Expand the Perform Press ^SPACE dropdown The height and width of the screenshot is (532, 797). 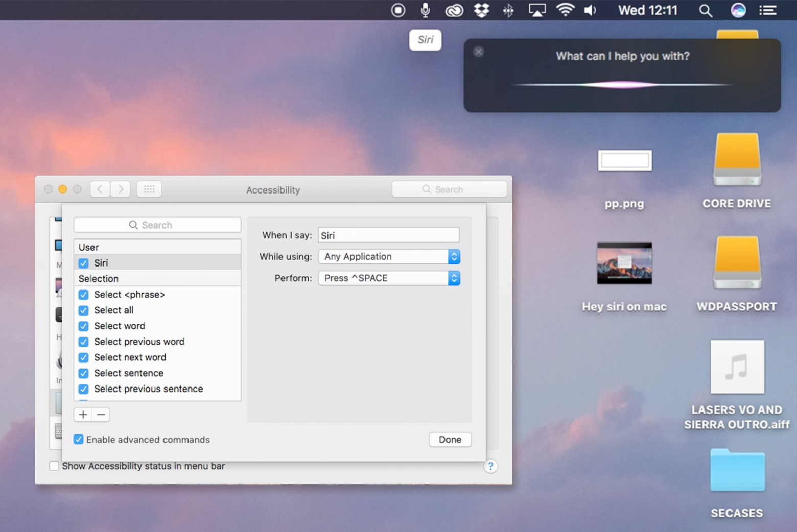[x=389, y=278]
